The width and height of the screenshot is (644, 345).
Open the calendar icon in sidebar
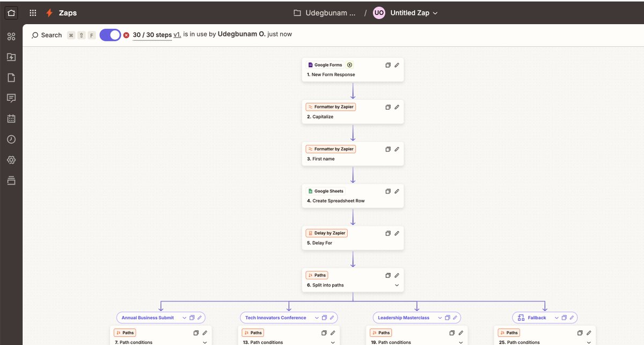(x=11, y=119)
